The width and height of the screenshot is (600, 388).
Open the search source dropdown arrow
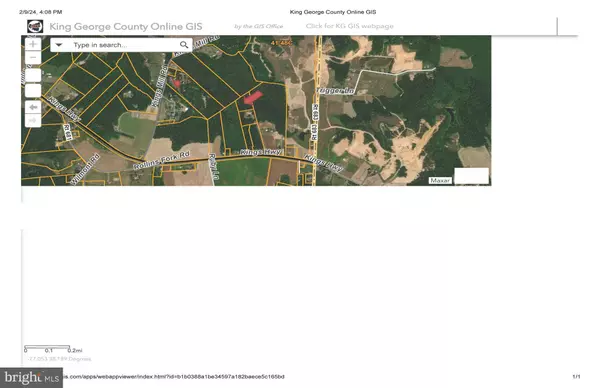click(x=59, y=45)
